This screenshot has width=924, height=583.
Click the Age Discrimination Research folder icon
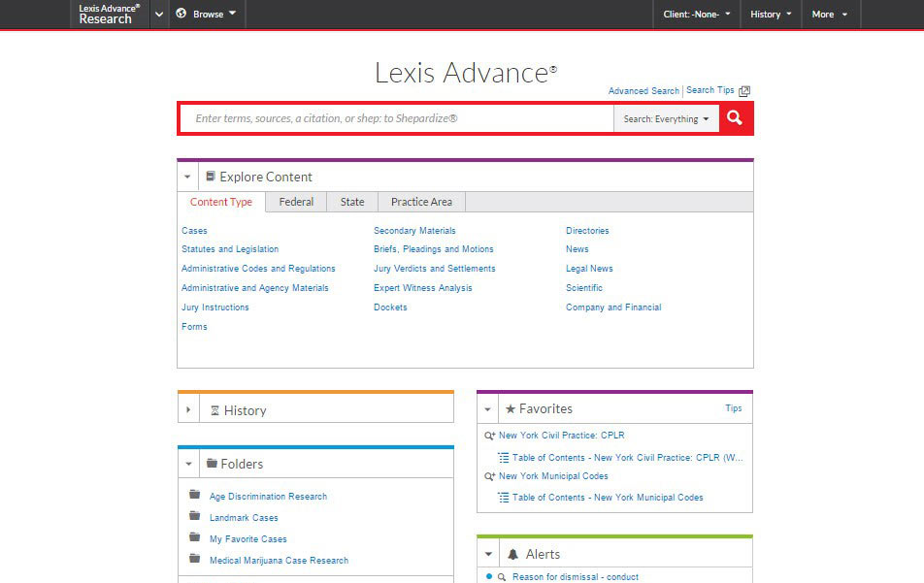point(195,495)
